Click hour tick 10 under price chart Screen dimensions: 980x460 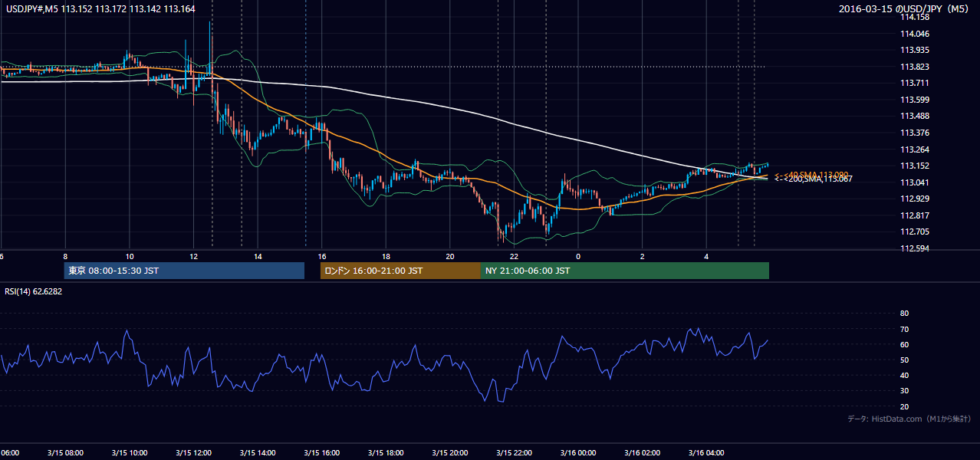129,256
